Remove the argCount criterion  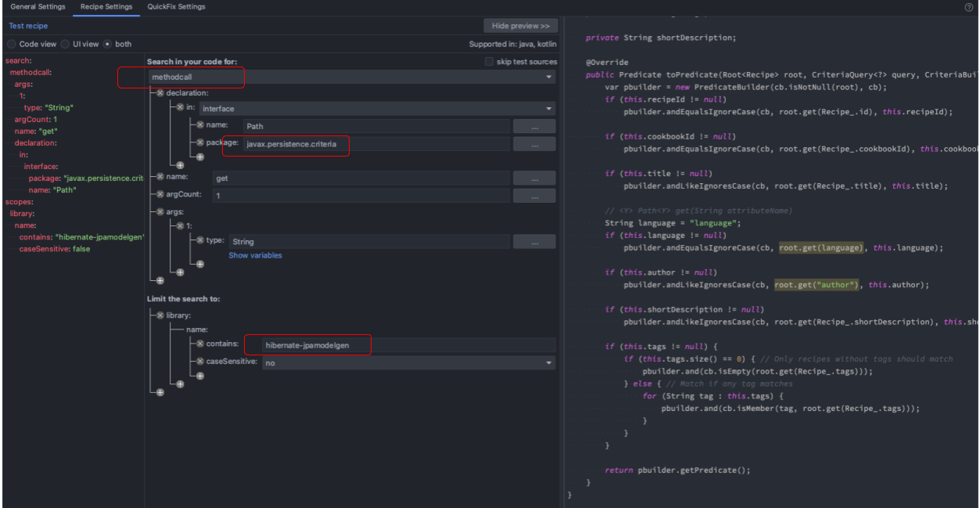coord(160,194)
